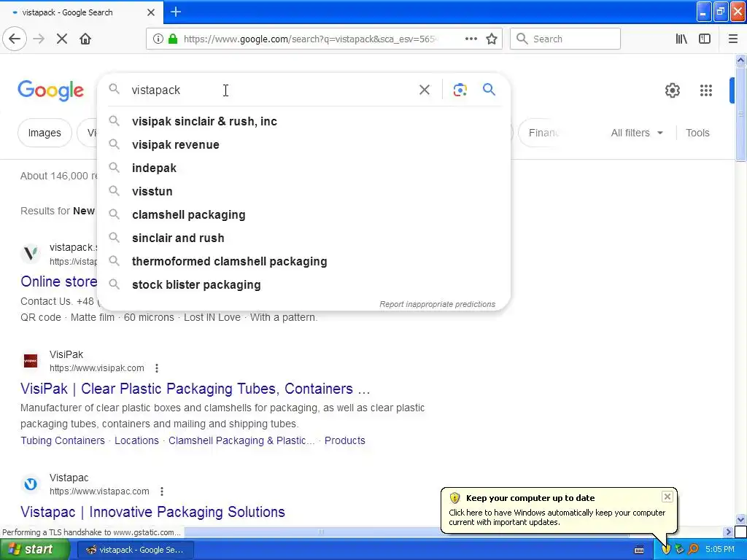Image resolution: width=747 pixels, height=560 pixels.
Task: Click the Firefox Search toolbar field
Action: tap(565, 39)
